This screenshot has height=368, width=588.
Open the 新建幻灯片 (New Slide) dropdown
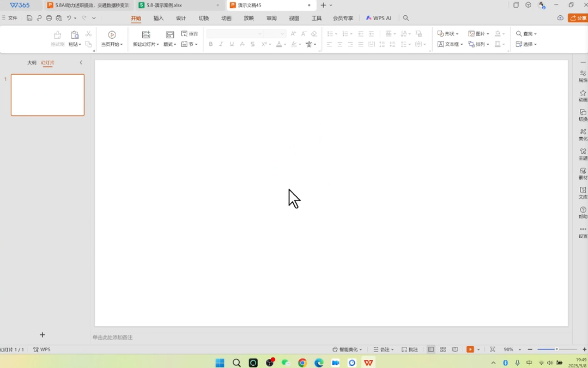click(146, 44)
